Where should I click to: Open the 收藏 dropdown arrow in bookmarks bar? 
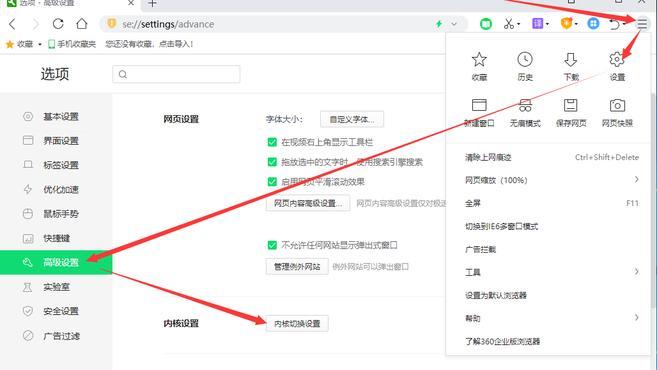click(x=40, y=44)
